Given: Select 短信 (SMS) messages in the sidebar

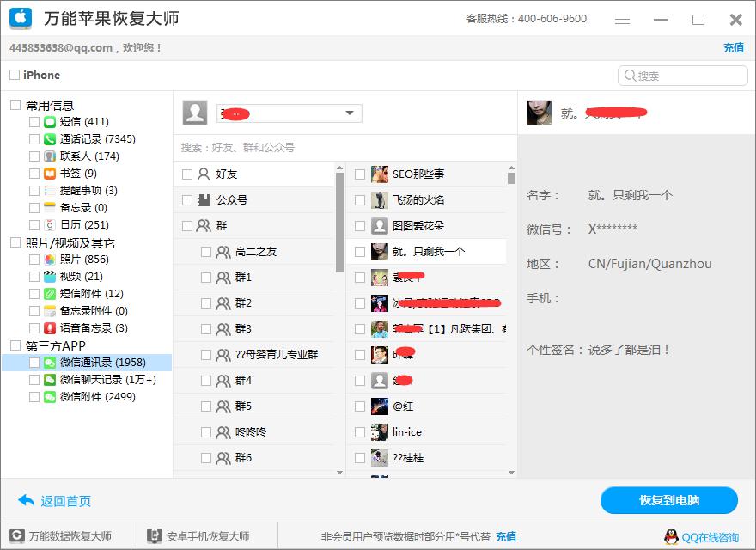Looking at the screenshot, I should point(50,121).
